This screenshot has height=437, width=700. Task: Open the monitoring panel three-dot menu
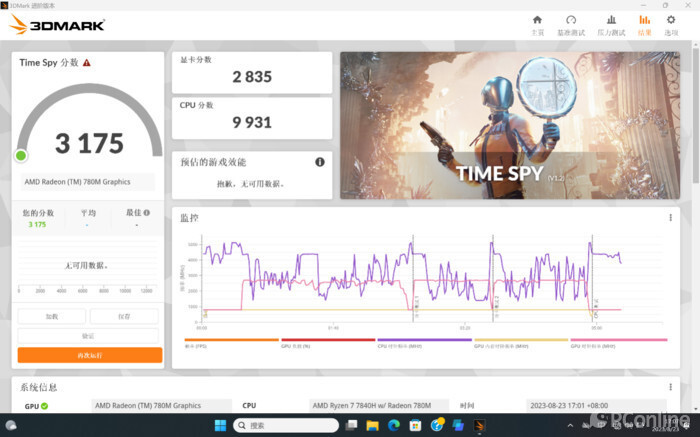pyautogui.click(x=671, y=217)
